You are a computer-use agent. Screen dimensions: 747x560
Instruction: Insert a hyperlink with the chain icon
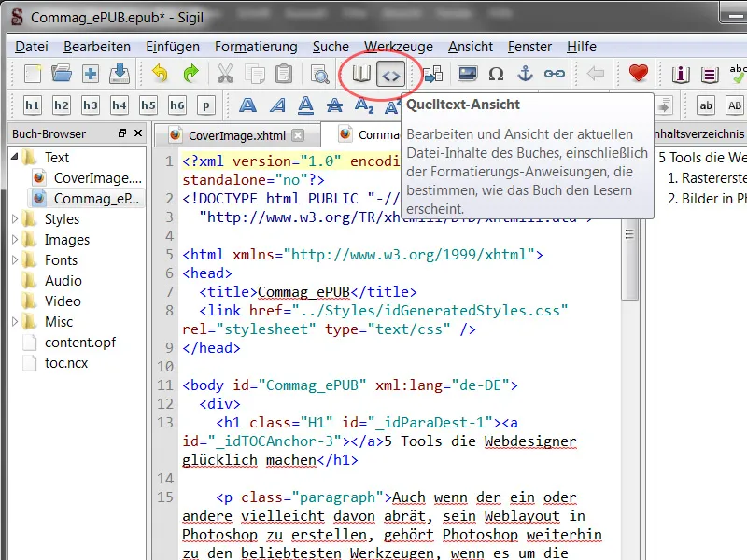pos(555,74)
